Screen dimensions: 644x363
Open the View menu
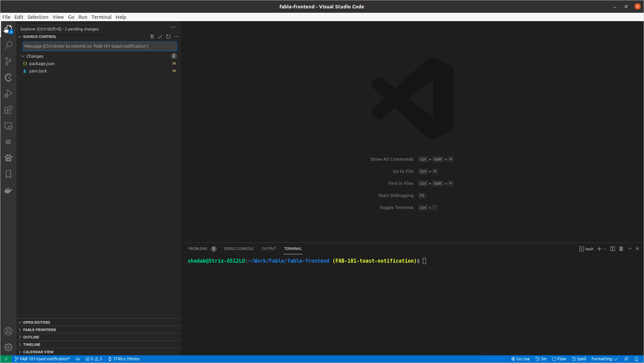coord(58,17)
